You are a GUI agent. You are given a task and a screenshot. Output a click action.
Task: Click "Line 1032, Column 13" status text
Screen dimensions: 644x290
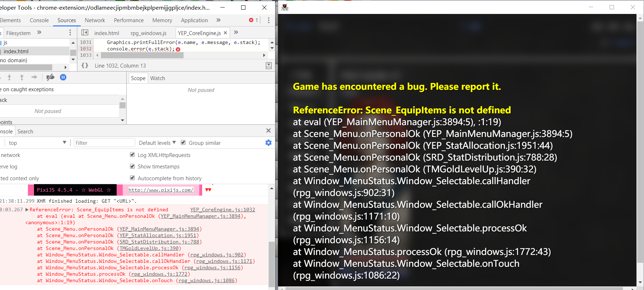pyautogui.click(x=120, y=66)
